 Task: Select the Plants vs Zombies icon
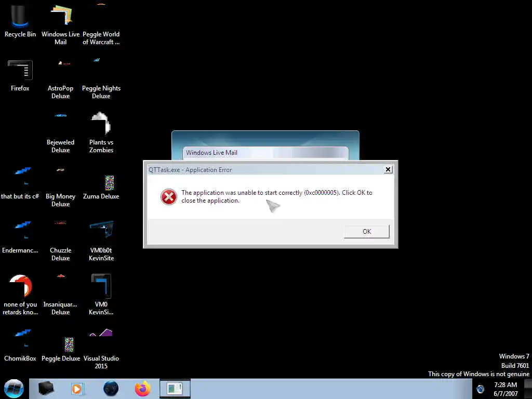point(101,133)
